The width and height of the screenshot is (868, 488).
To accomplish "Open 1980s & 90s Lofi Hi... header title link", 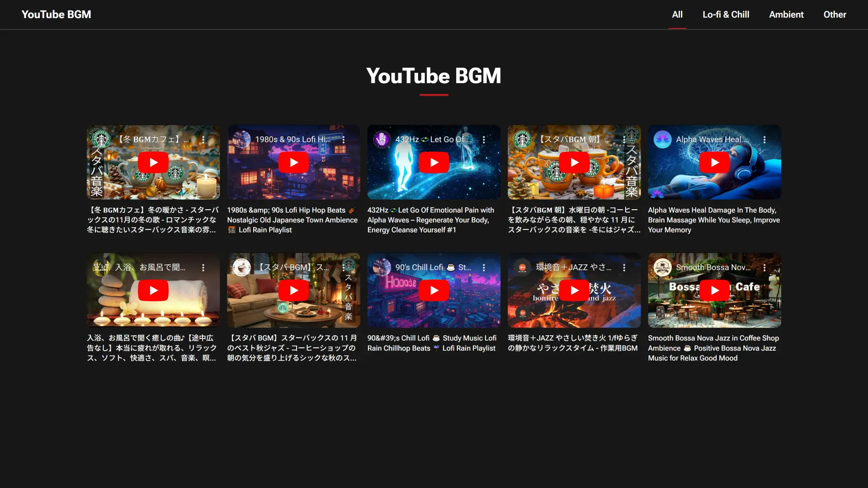I will (x=293, y=140).
